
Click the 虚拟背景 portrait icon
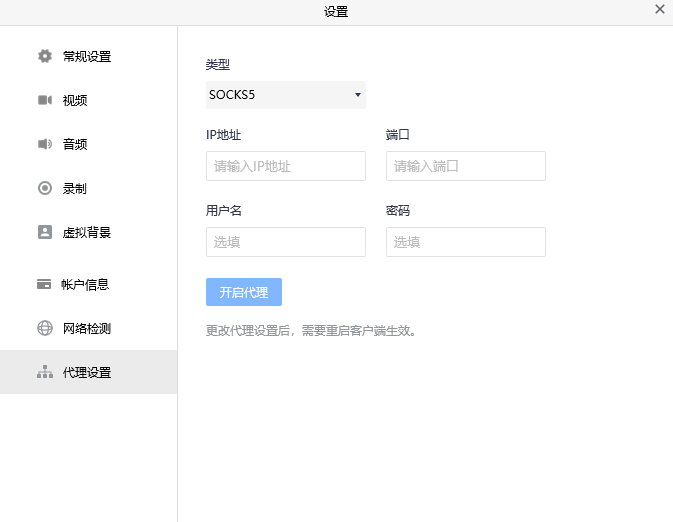44,232
